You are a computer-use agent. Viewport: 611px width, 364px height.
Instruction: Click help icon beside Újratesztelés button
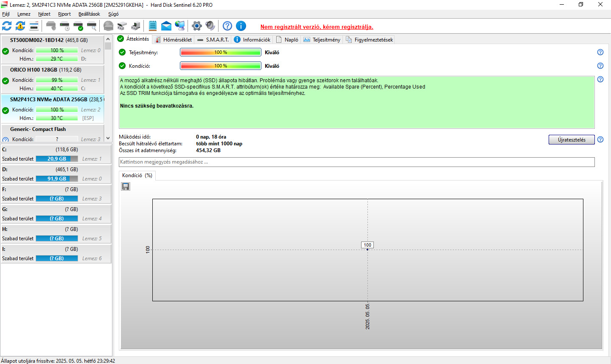[x=600, y=139]
